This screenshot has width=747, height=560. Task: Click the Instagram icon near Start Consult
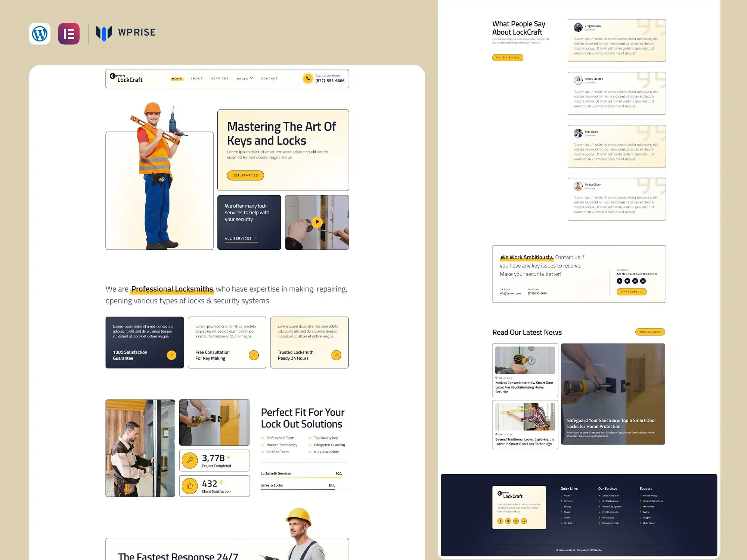coord(635,281)
